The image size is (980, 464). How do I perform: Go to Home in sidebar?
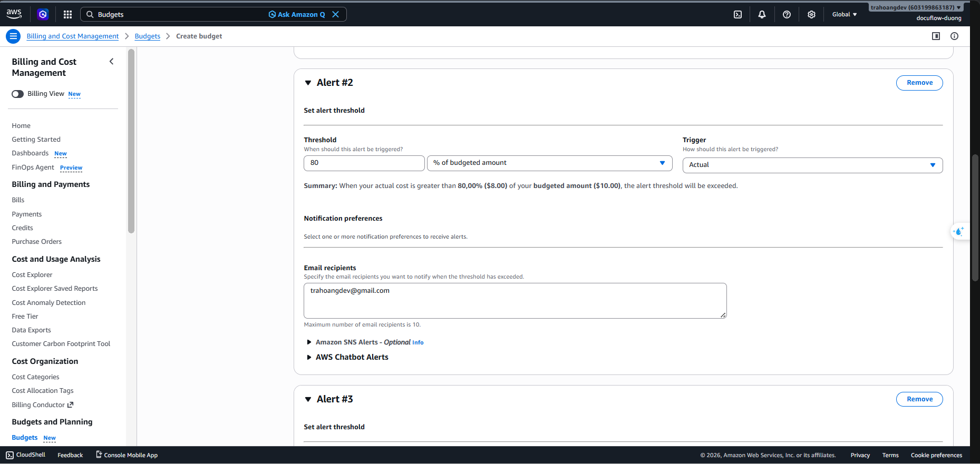click(21, 126)
